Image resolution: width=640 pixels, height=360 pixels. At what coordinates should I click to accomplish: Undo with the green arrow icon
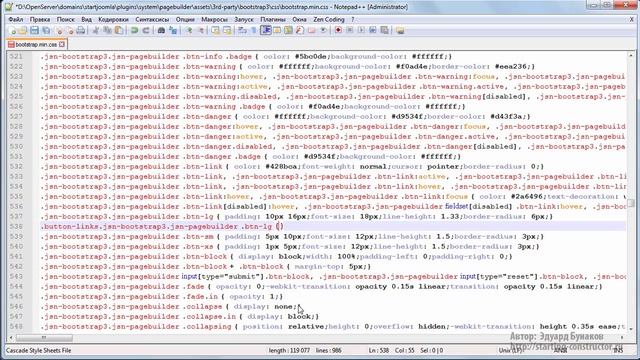(x=134, y=31)
